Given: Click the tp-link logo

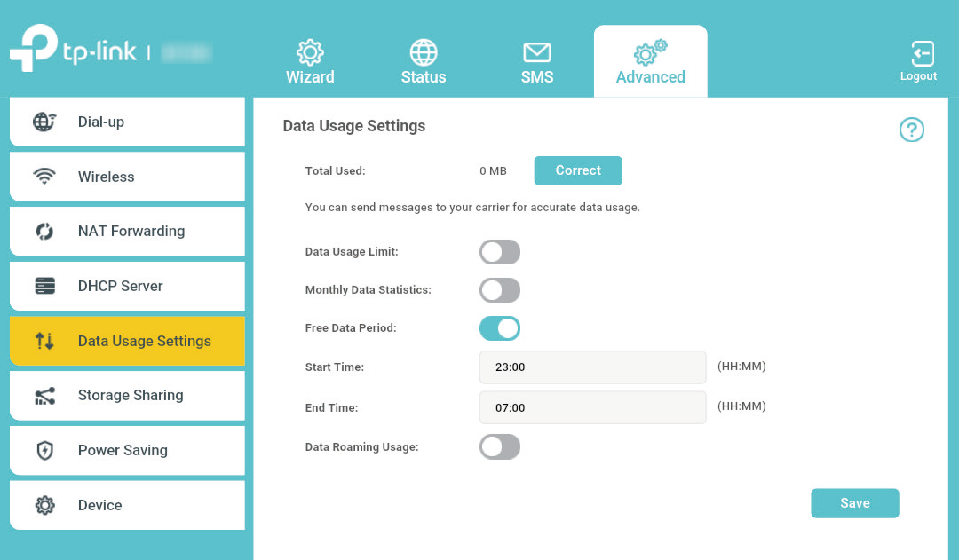Looking at the screenshot, I should tap(74, 48).
